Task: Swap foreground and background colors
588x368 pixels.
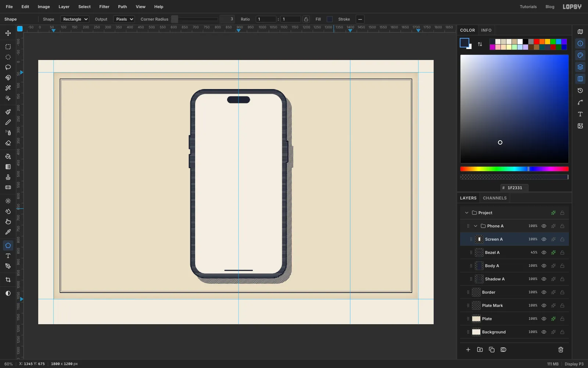Action: coord(480,44)
